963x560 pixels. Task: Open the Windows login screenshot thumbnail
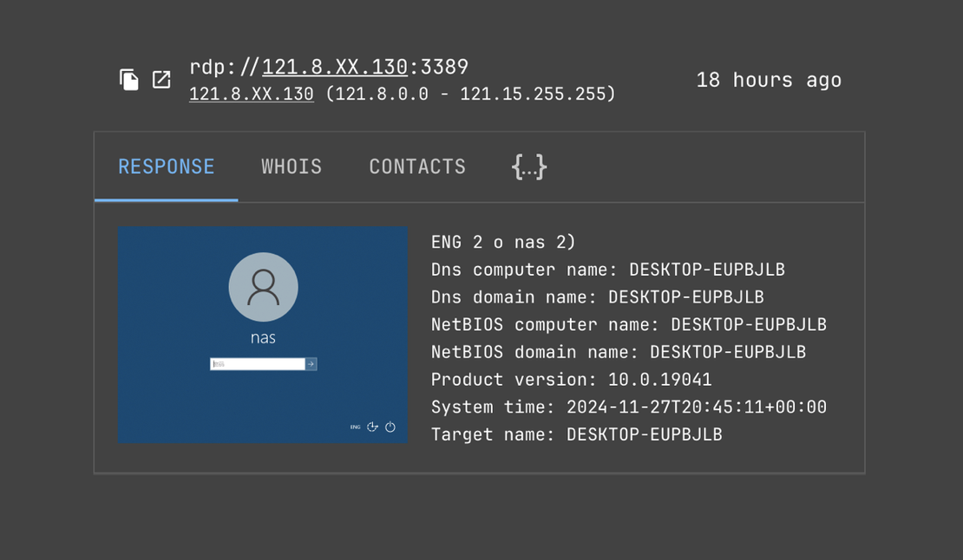pos(263,335)
